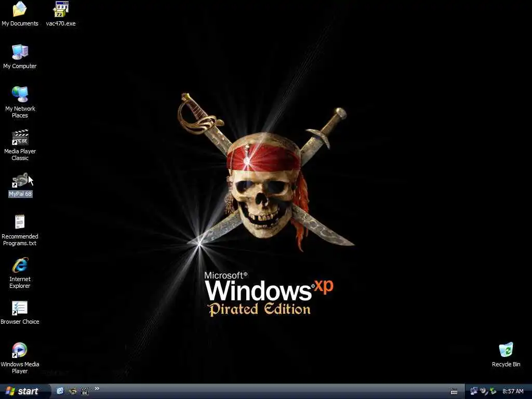Click the 'Browser Choice' label text
The image size is (532, 399).
(x=20, y=322)
